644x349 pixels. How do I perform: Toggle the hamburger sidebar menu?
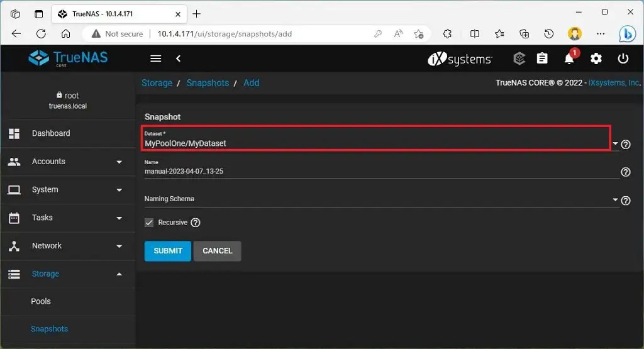(x=156, y=58)
